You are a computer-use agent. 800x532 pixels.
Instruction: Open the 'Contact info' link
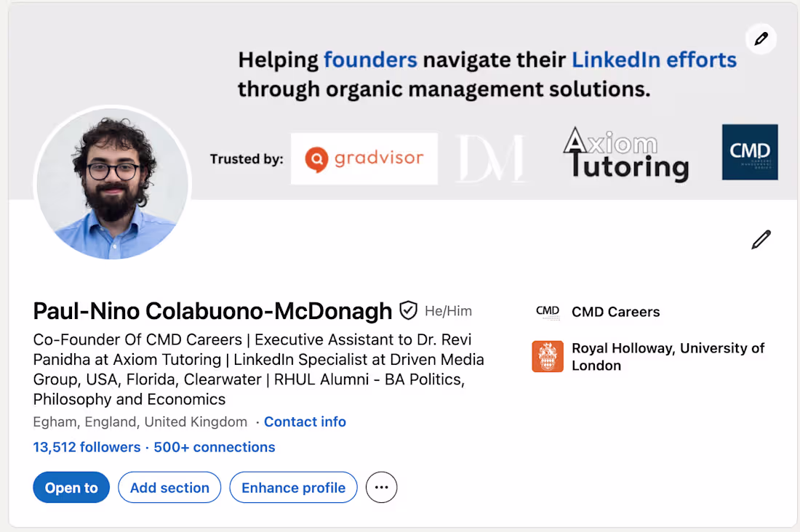(305, 422)
